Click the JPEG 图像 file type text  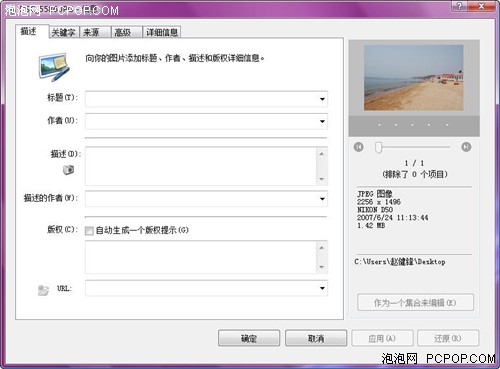pyautogui.click(x=375, y=194)
